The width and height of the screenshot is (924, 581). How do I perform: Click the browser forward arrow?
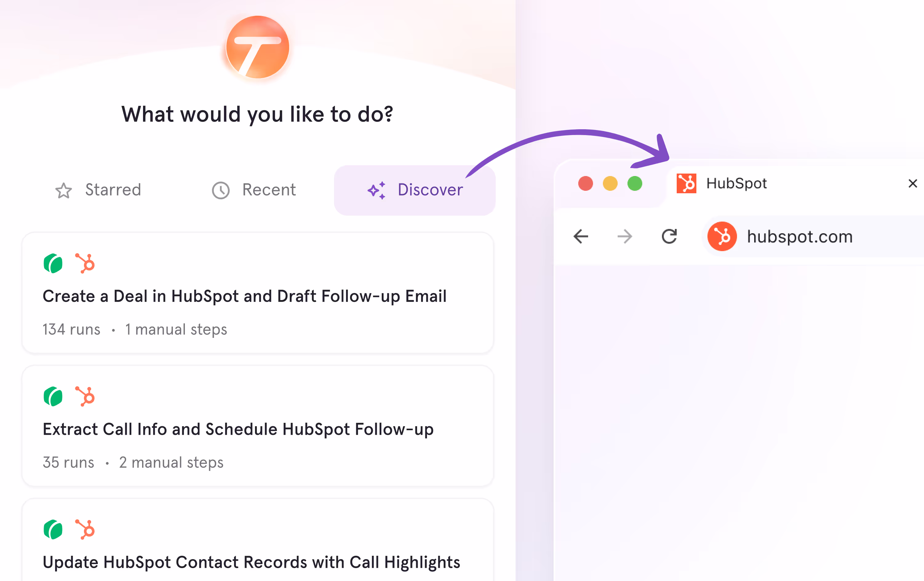pos(625,236)
